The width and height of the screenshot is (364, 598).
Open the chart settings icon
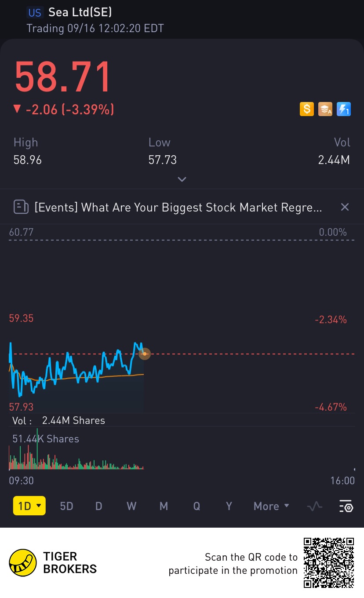click(x=346, y=507)
